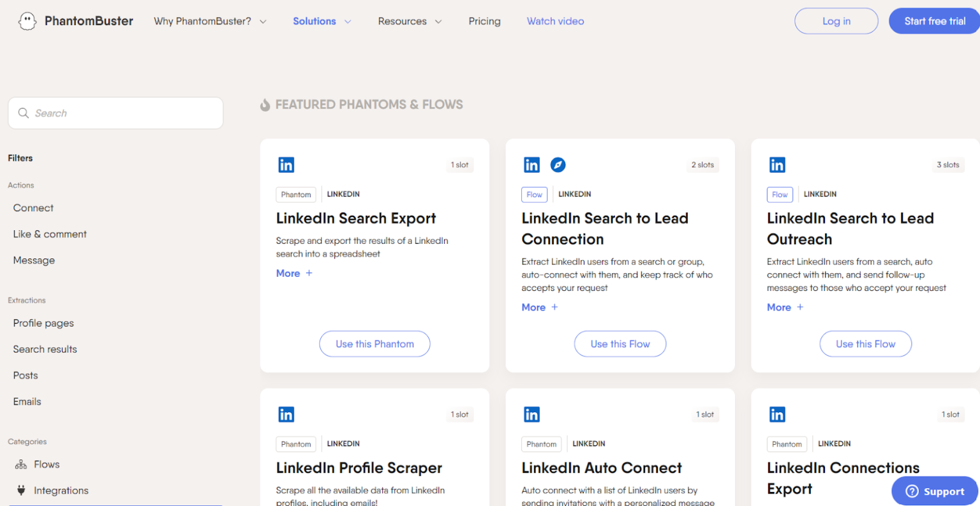Screen dimensions: 980x506
Task: Click the Start free trial button
Action: [934, 20]
